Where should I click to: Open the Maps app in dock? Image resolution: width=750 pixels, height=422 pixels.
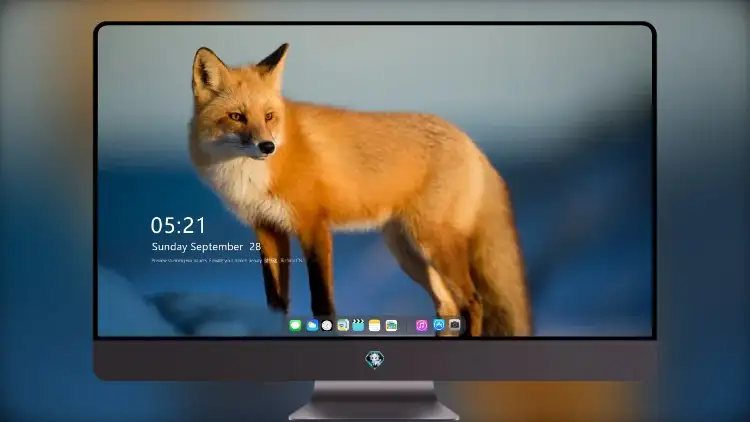[x=343, y=325]
